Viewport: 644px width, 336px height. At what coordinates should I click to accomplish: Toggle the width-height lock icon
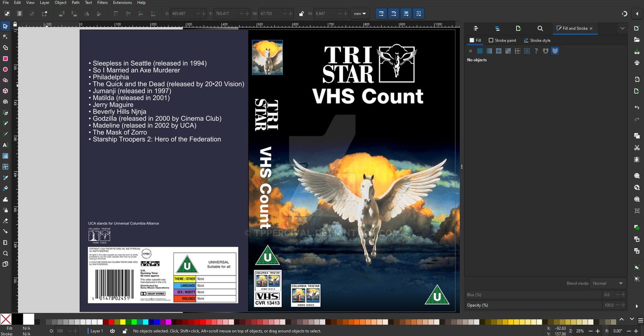301,14
